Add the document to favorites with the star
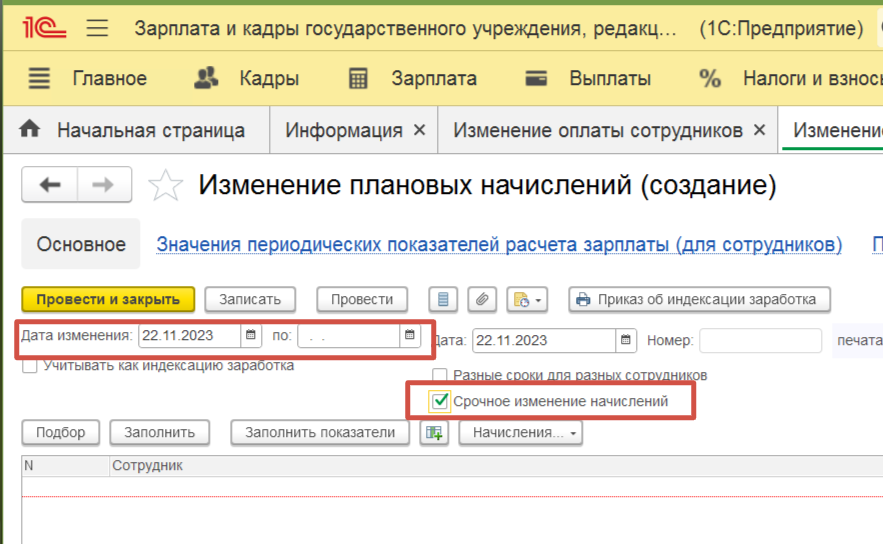The height and width of the screenshot is (544, 883). tap(166, 185)
